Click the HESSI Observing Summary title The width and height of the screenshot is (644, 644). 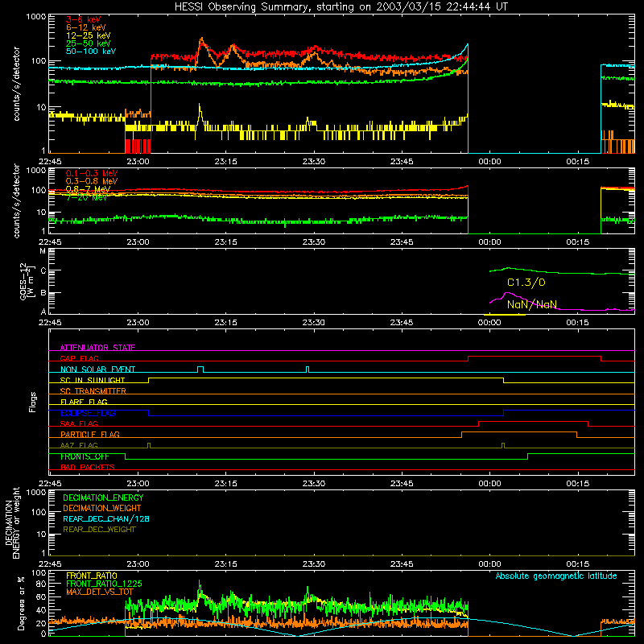point(341,7)
